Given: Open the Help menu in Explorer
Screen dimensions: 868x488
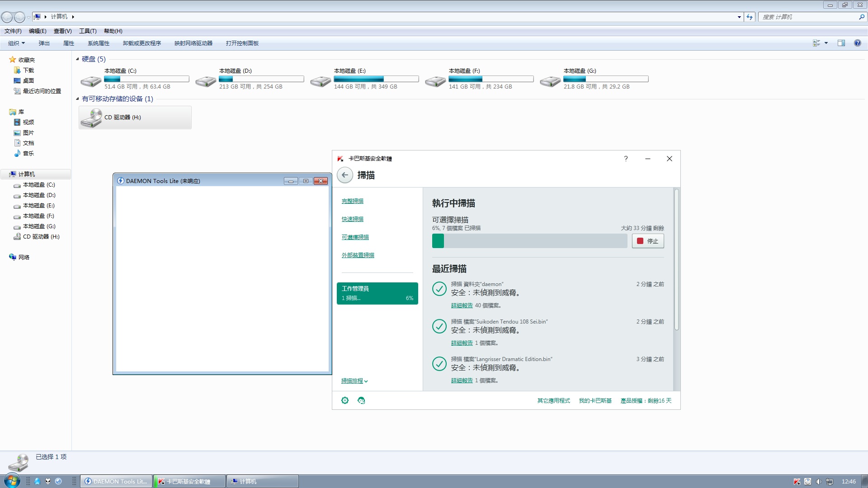Looking at the screenshot, I should coord(113,31).
